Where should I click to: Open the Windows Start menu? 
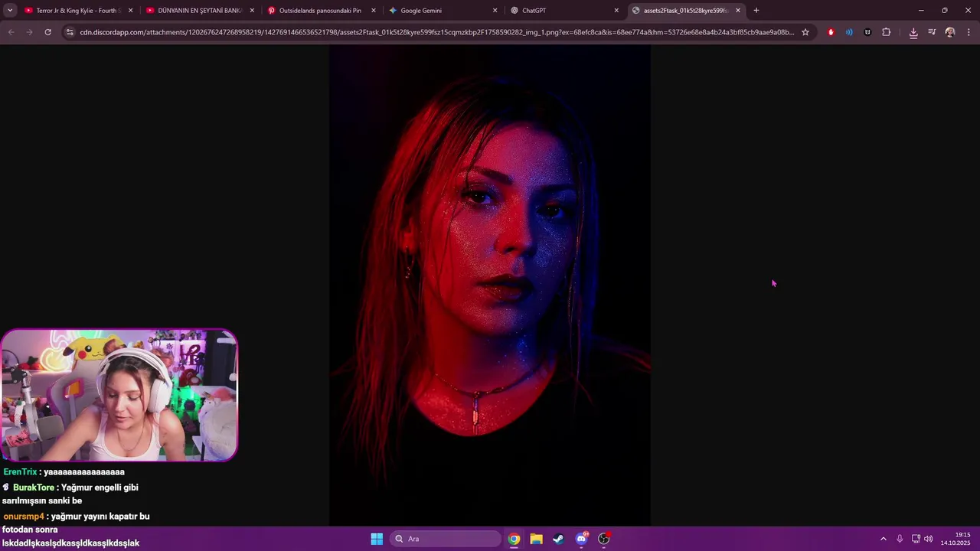coord(377,539)
